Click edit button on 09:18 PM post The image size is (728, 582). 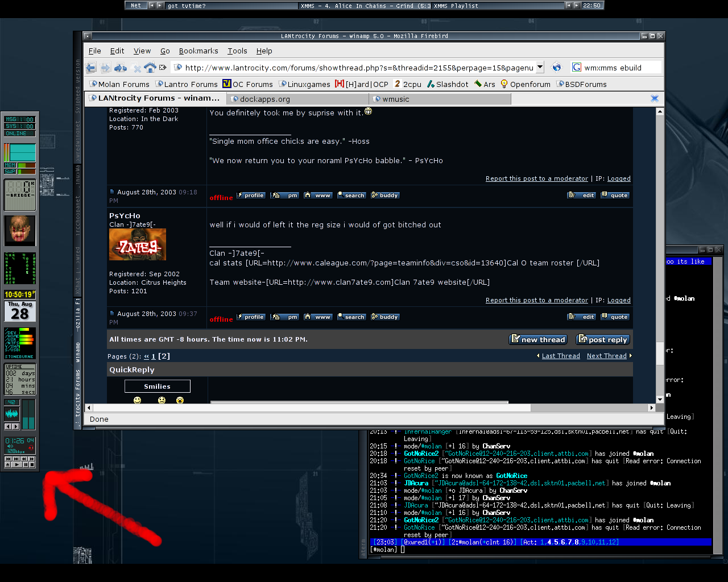point(581,195)
